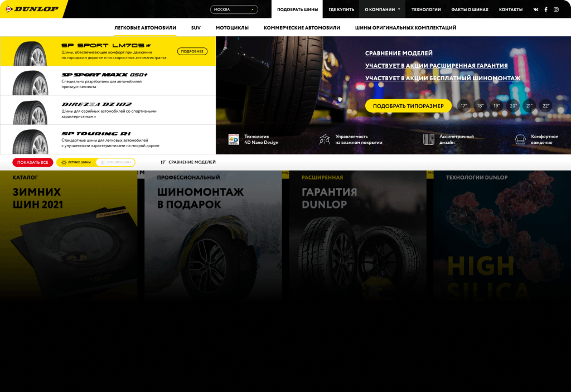
Task: Select the Коммерческие автомобили tab
Action: click(302, 28)
